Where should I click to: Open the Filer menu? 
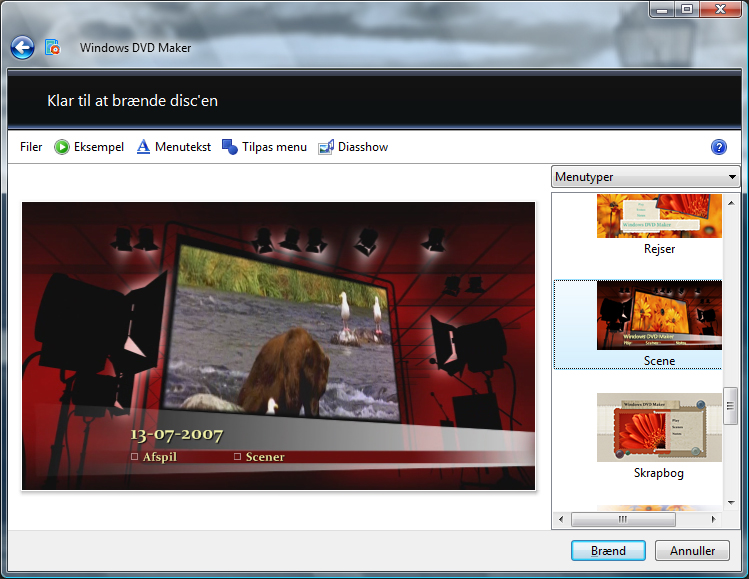click(x=31, y=147)
